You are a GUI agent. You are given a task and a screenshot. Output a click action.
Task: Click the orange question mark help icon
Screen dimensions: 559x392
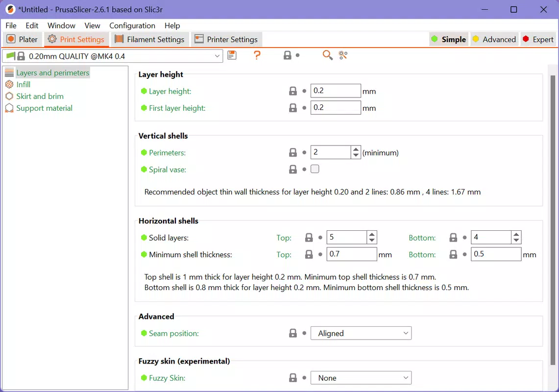point(257,55)
